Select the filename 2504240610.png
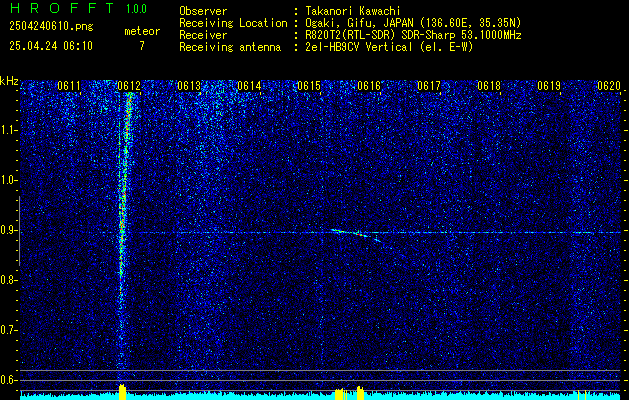Image resolution: width=629 pixels, height=400 pixels. tap(51, 26)
